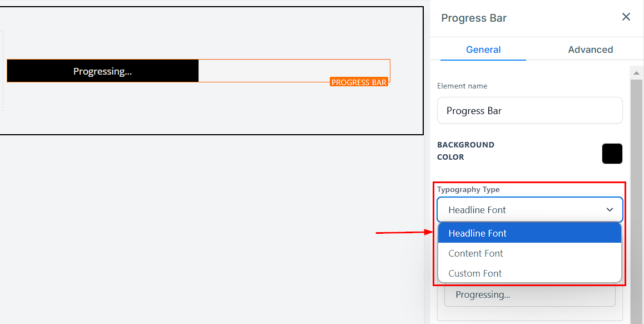This screenshot has width=644, height=324.
Task: Click the scrollbar up arrow
Action: coord(636,72)
